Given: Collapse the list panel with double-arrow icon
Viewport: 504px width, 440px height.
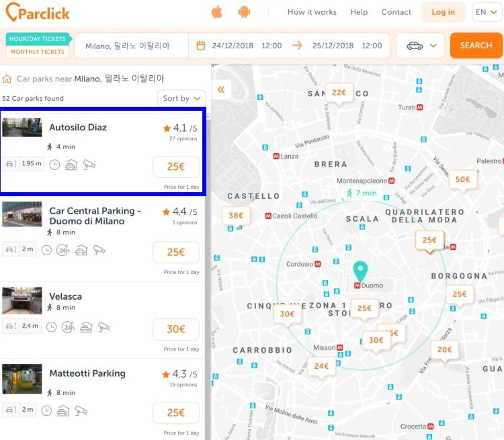Looking at the screenshot, I should [x=221, y=89].
